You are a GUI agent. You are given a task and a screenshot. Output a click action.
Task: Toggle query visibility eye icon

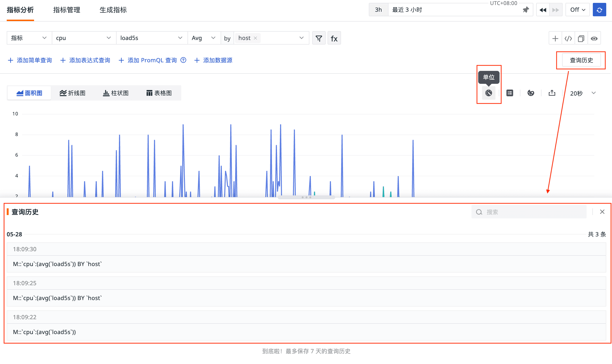[x=594, y=38]
